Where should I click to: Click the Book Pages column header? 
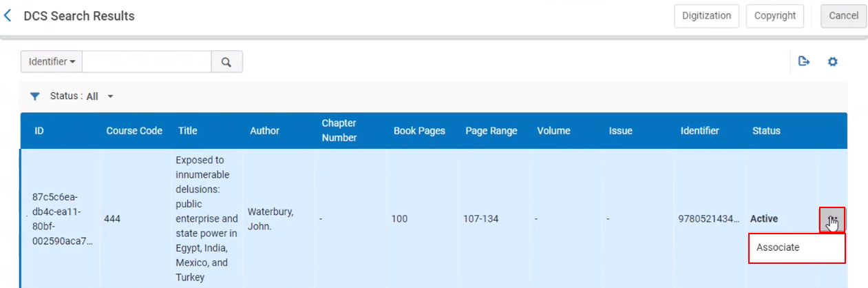(x=419, y=130)
